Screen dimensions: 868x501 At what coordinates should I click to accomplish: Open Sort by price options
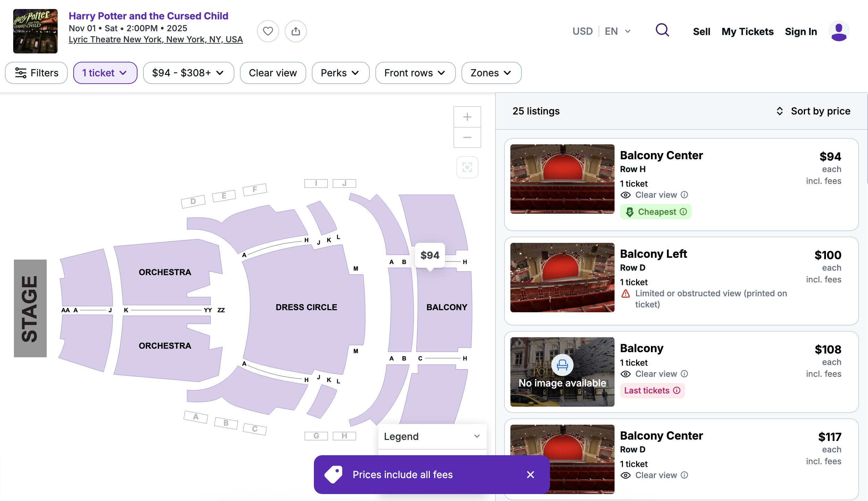813,111
